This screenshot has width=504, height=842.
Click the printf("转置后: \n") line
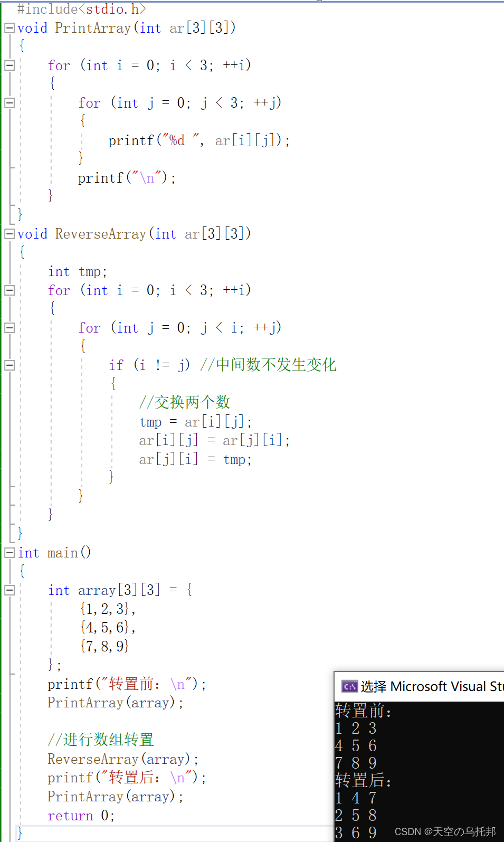[127, 778]
